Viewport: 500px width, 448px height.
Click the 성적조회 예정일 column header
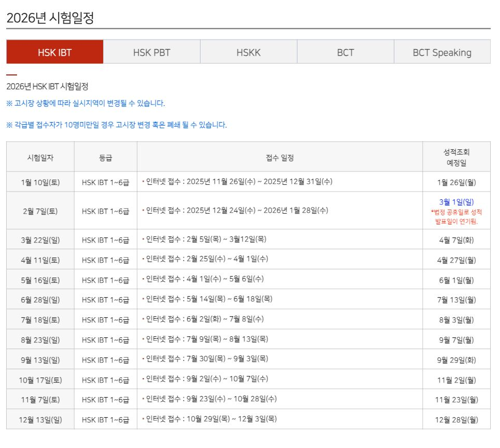(456, 157)
